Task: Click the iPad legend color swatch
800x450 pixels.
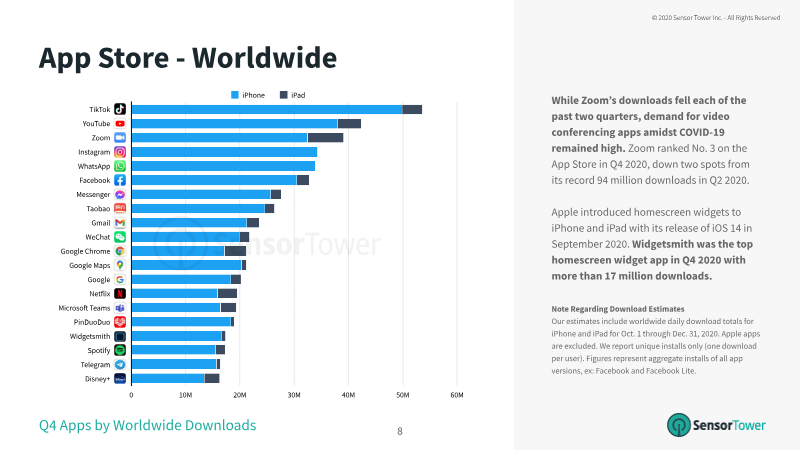Action: click(x=284, y=95)
